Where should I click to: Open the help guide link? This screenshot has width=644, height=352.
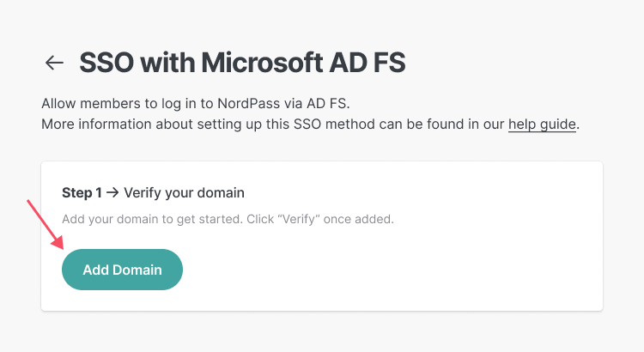[x=542, y=124]
